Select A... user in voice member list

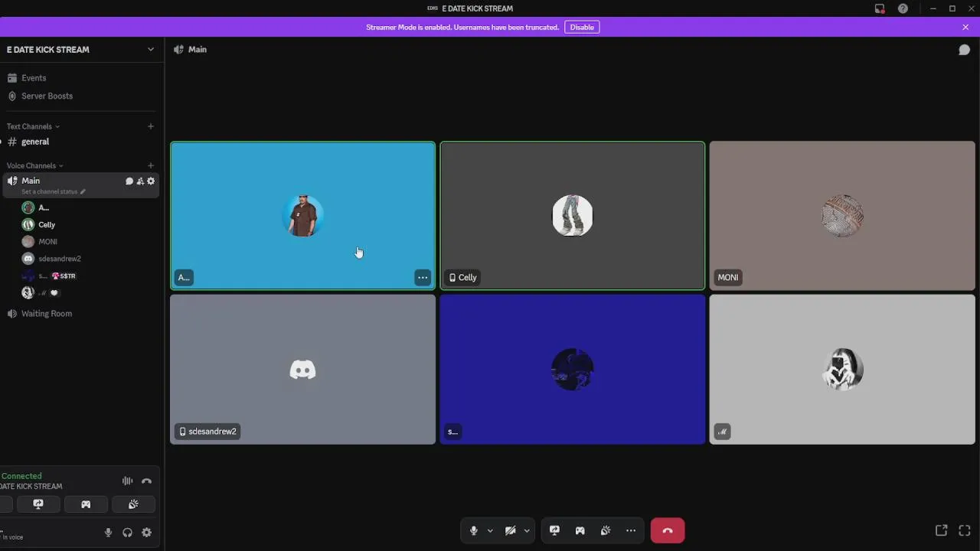tap(90, 208)
